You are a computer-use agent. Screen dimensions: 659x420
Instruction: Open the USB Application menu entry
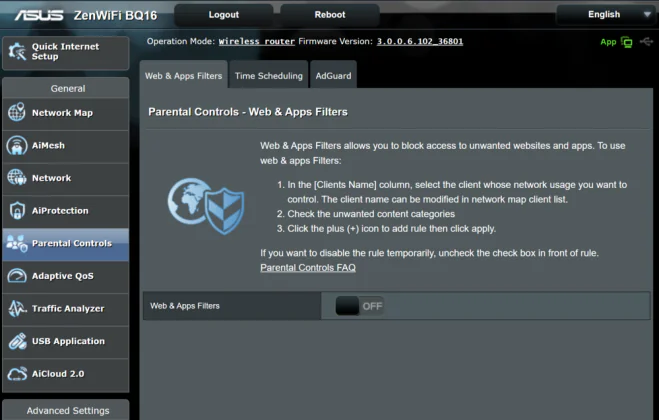click(66, 341)
